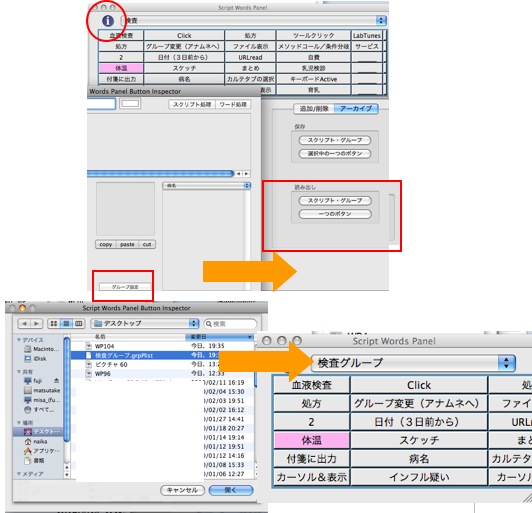Collapse the デバイス sidebar section
The width and height of the screenshot is (532, 513).
pos(19,340)
